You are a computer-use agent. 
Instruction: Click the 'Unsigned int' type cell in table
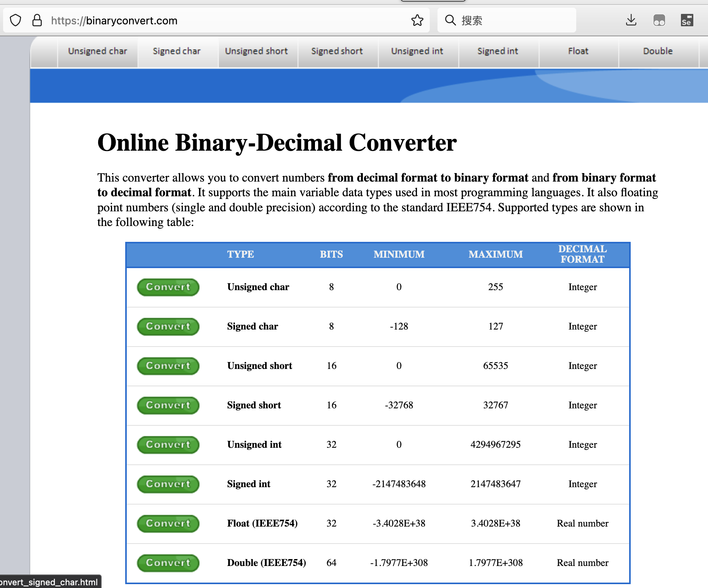point(254,445)
